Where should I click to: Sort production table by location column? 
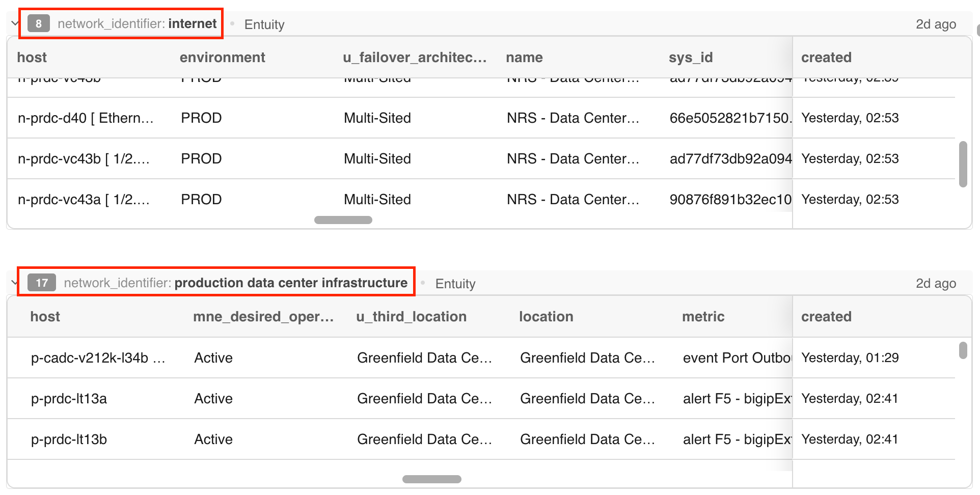546,317
